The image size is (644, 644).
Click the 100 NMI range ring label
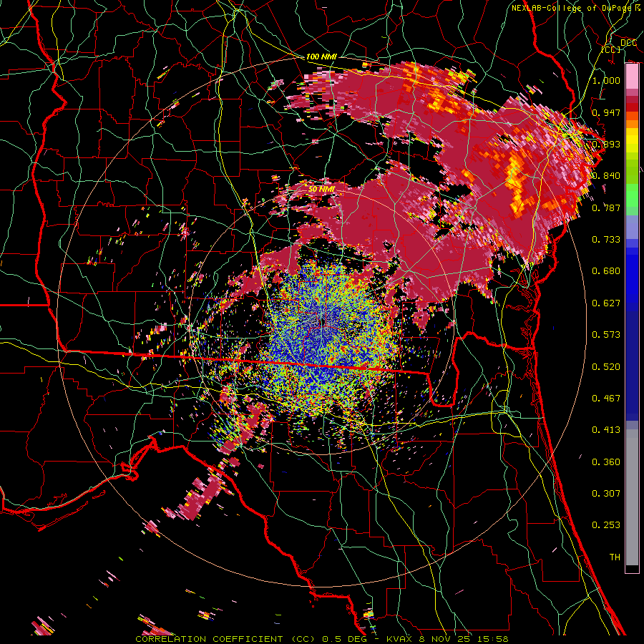321,57
